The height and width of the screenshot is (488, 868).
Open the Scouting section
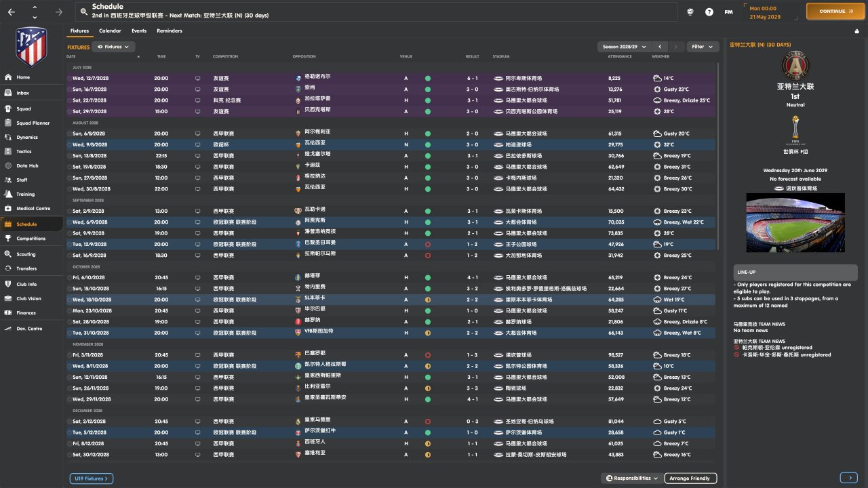tap(26, 255)
